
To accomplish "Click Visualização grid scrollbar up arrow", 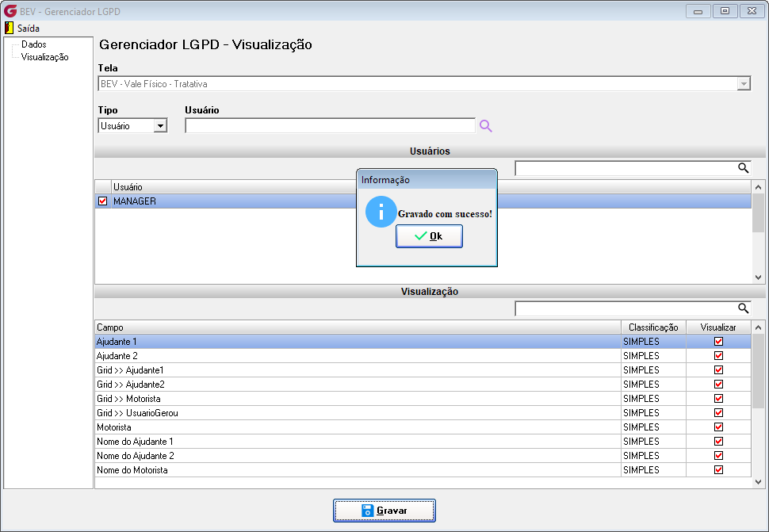I will click(x=758, y=327).
